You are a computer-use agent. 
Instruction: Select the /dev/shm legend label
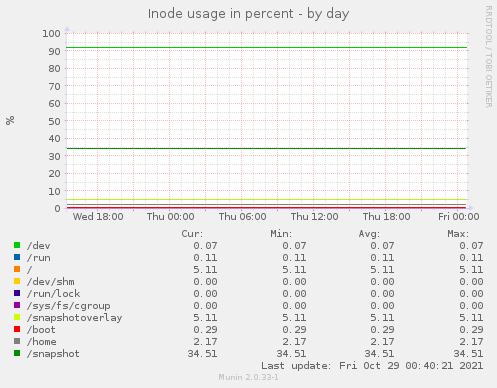click(x=51, y=282)
